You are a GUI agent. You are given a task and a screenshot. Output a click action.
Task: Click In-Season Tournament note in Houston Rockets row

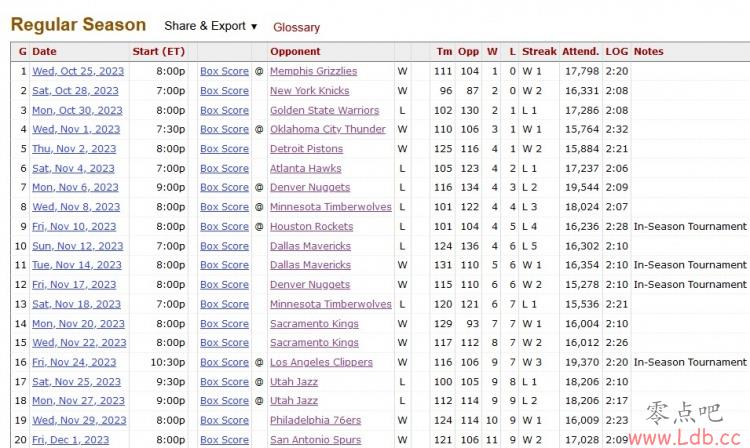tap(690, 227)
